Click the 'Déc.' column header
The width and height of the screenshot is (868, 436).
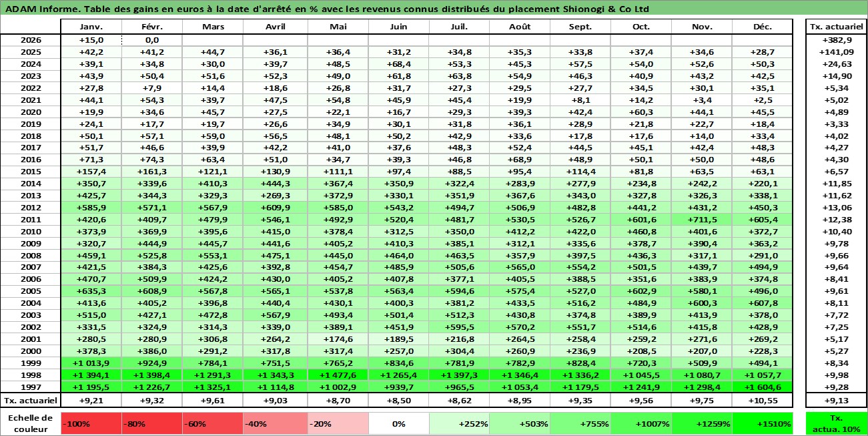763,27
